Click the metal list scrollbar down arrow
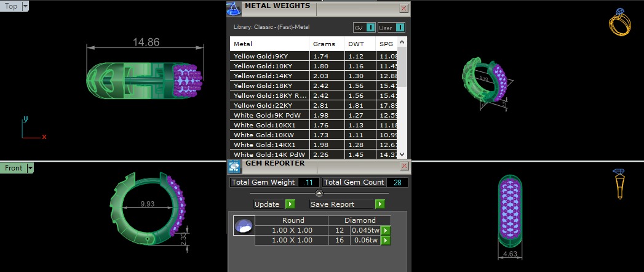Viewport: 644px width, 272px height. 402,154
